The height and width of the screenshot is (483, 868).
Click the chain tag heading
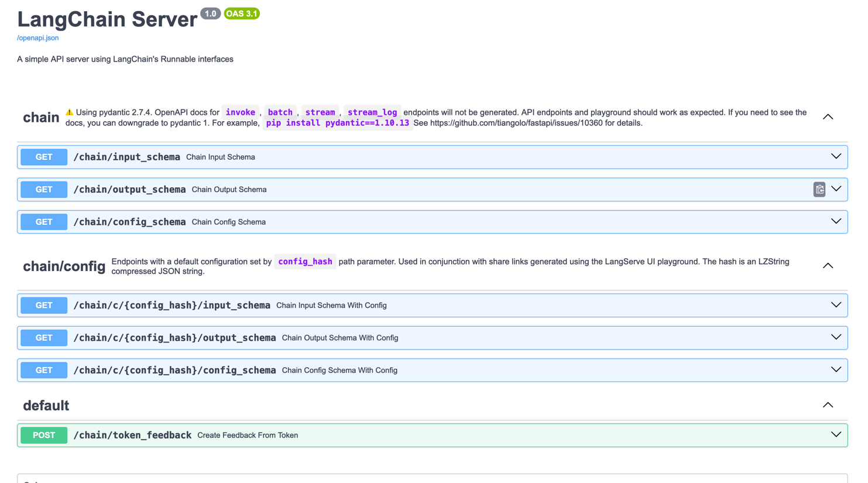pos(41,118)
